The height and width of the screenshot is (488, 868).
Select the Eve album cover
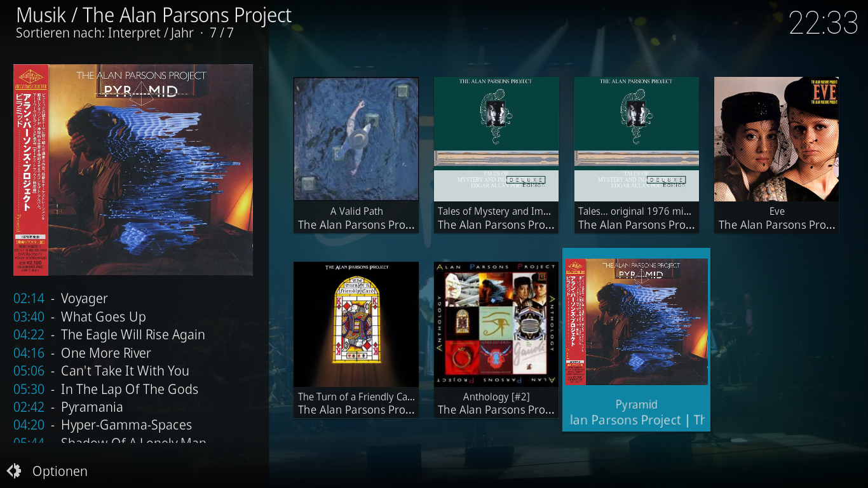click(776, 139)
